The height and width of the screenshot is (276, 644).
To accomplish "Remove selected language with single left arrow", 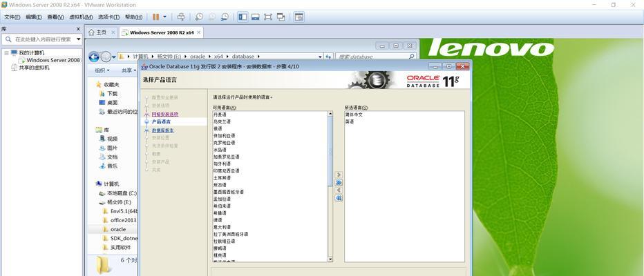I will click(x=339, y=190).
